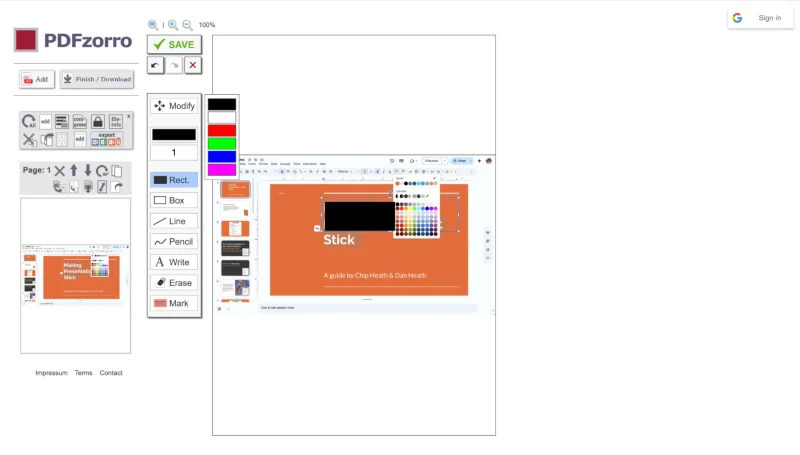This screenshot has width=800, height=455.
Task: Click the zoom-out magnifier icon
Action: pos(187,24)
